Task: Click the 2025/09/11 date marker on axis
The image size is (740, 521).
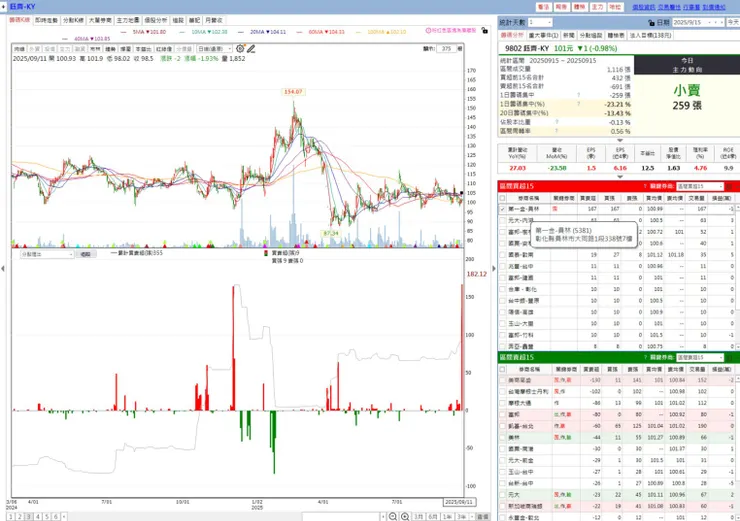Action: tap(459, 502)
